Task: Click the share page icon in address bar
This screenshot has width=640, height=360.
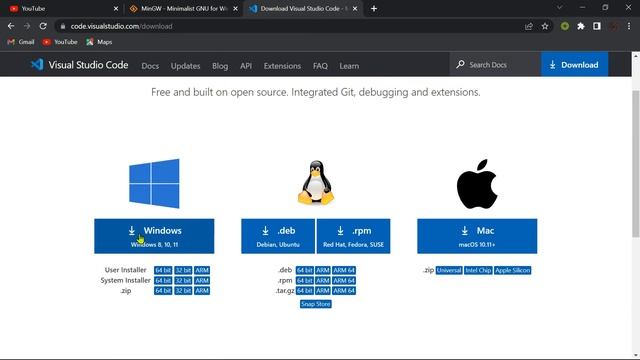Action: [x=529, y=26]
